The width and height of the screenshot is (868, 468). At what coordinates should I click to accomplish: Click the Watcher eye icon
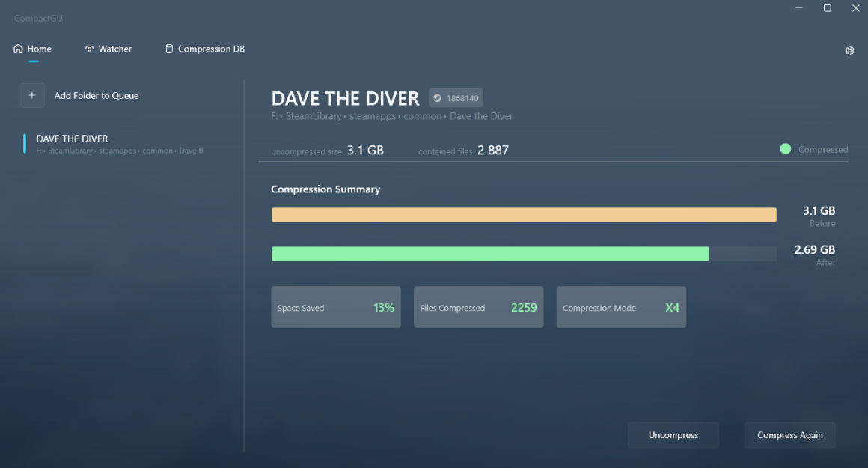(90, 49)
